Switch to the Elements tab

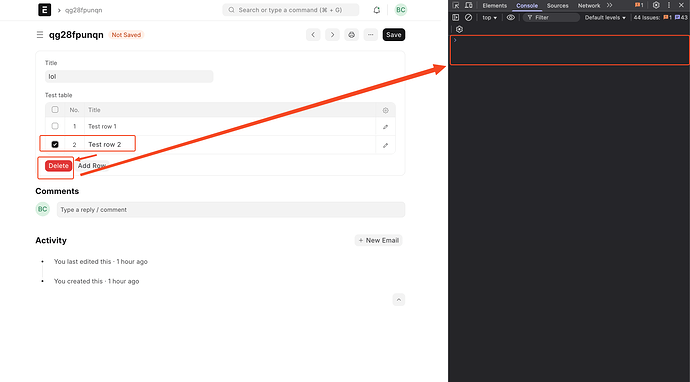pyautogui.click(x=495, y=6)
